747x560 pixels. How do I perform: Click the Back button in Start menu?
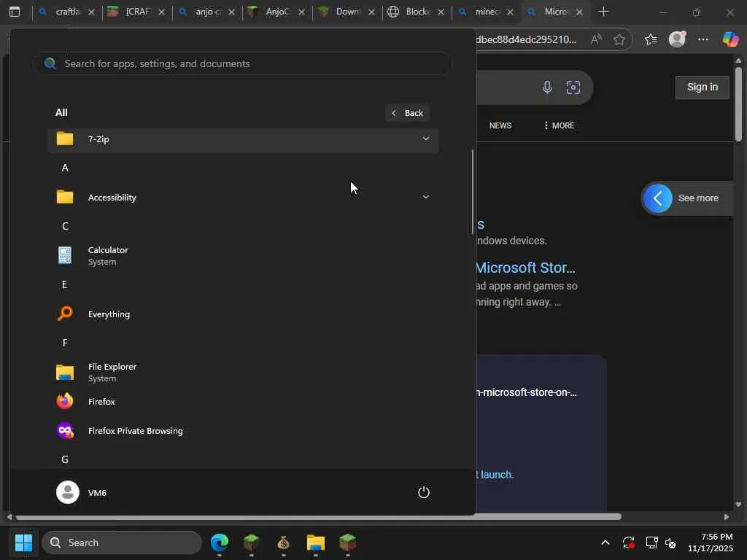(408, 113)
